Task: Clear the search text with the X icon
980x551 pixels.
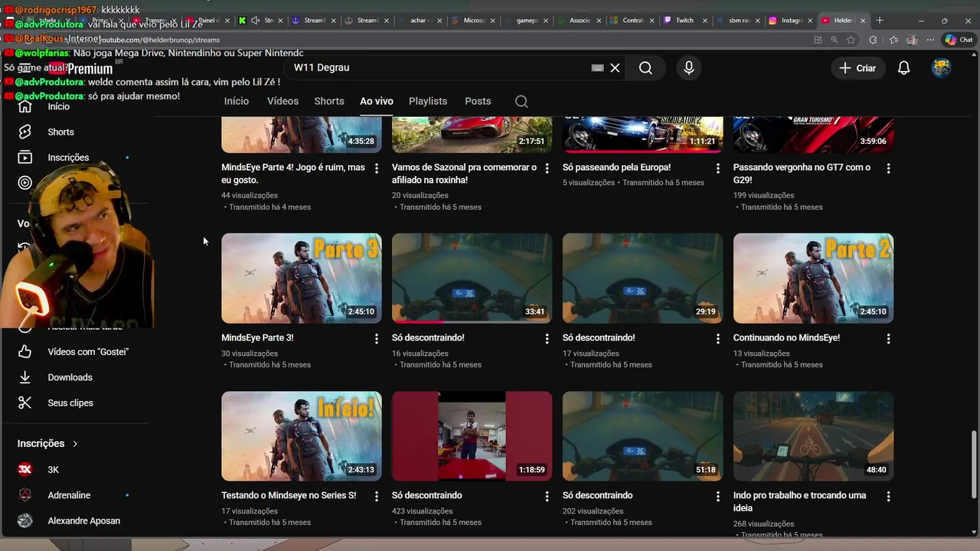Action: (x=615, y=68)
